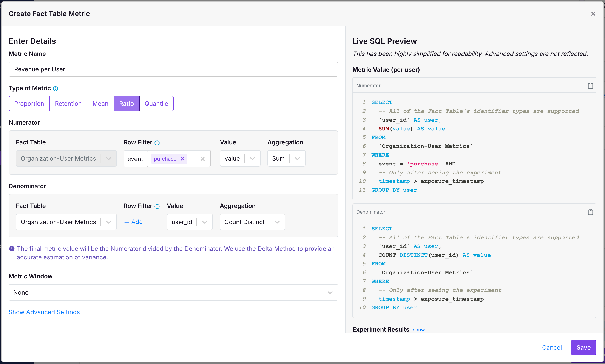This screenshot has width=605, height=364.
Task: Open the Denominator Fact Table dropdown
Action: [x=66, y=222]
